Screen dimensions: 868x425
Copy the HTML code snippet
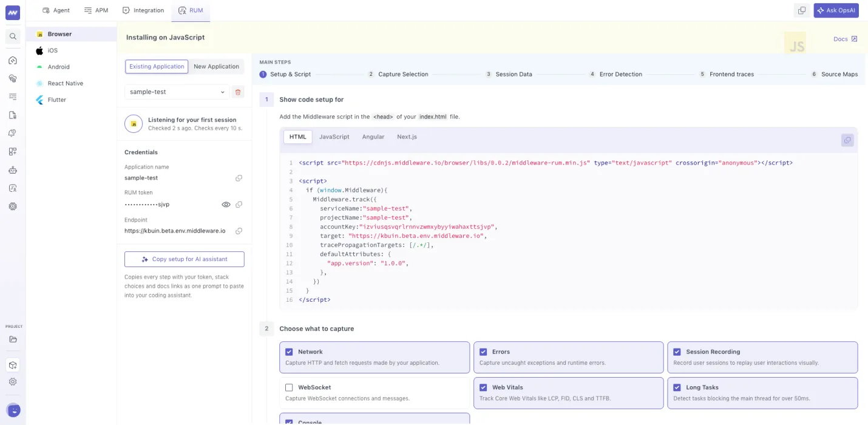(x=847, y=140)
